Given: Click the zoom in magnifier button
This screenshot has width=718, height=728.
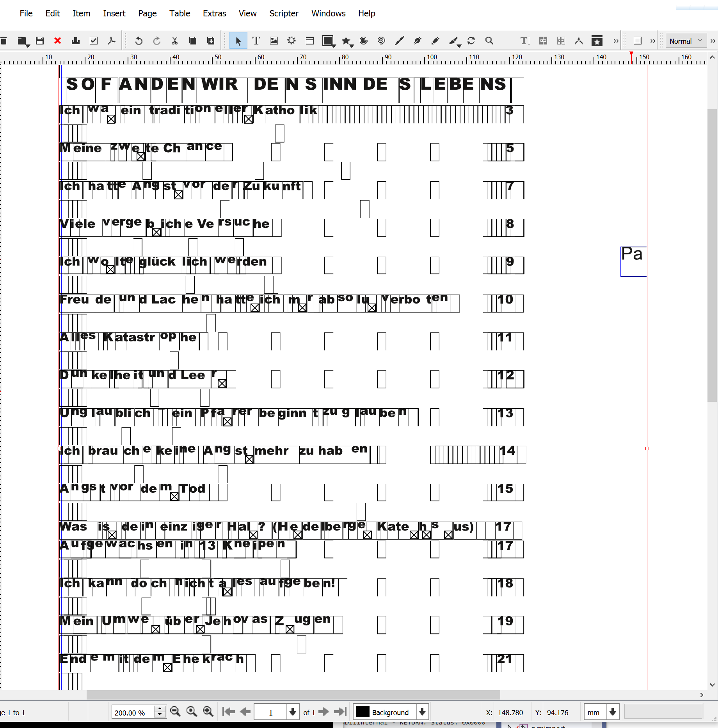Looking at the screenshot, I should [208, 712].
